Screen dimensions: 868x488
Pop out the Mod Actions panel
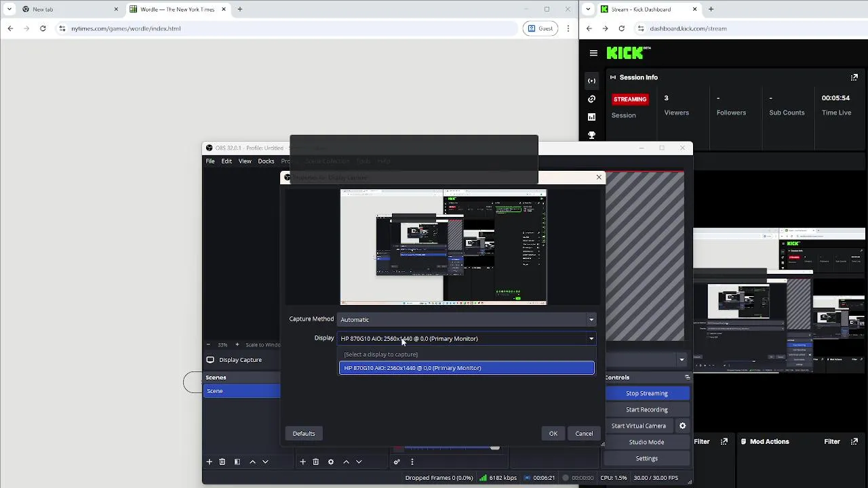pyautogui.click(x=854, y=441)
